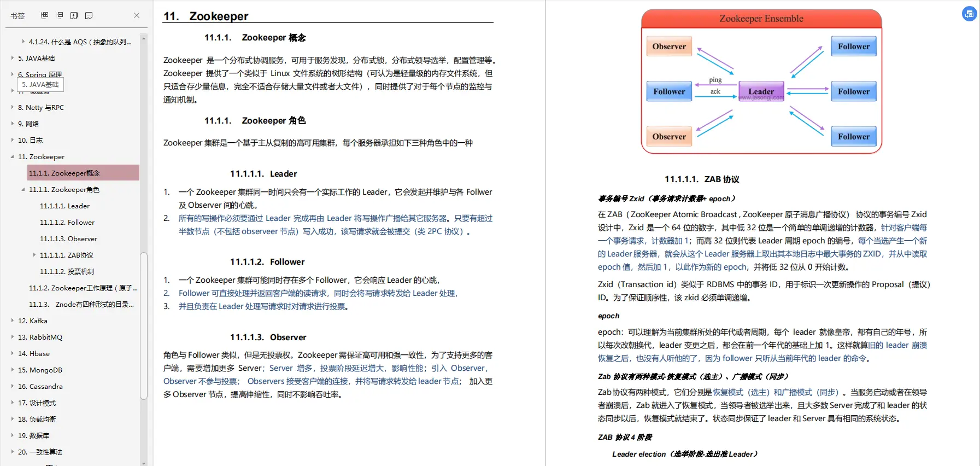The height and width of the screenshot is (466, 980).
Task: Click the delete bookmark icon
Action: point(89,15)
